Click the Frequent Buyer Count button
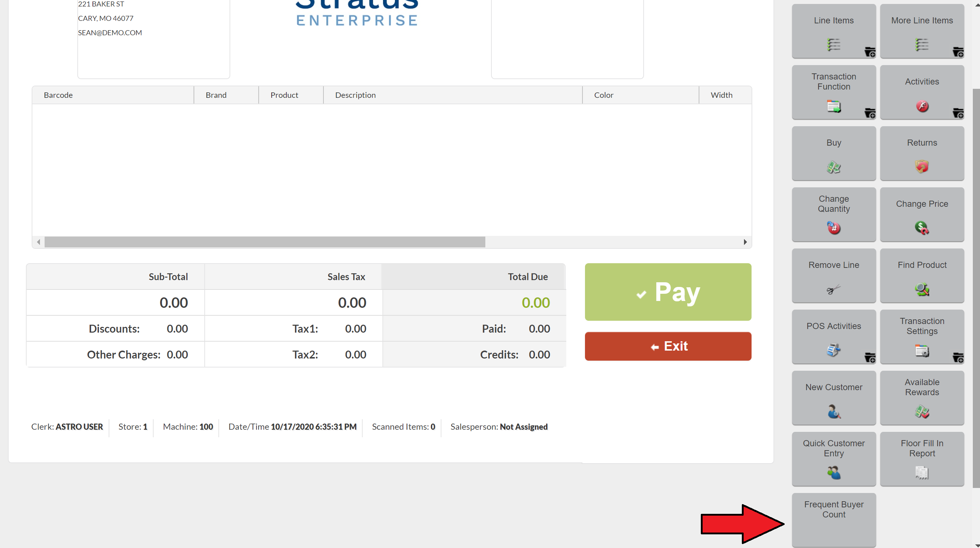The height and width of the screenshot is (548, 980). [833, 520]
